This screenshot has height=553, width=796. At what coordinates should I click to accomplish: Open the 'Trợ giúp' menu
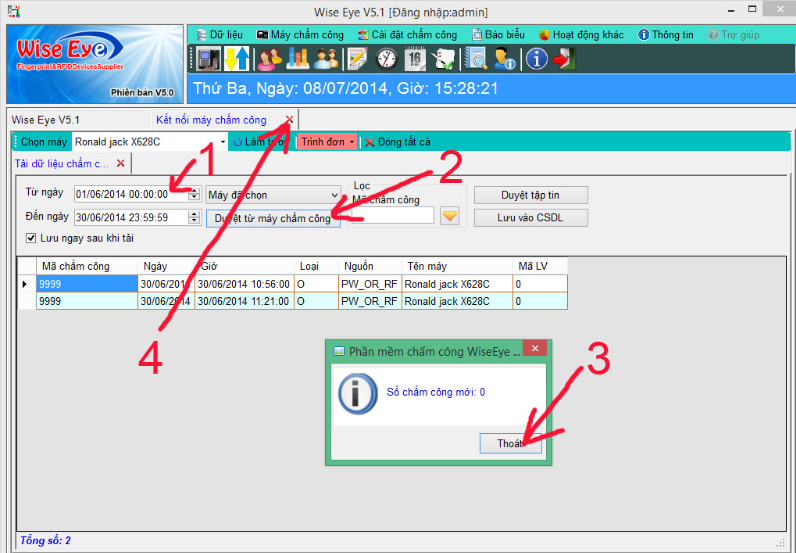coord(734,35)
